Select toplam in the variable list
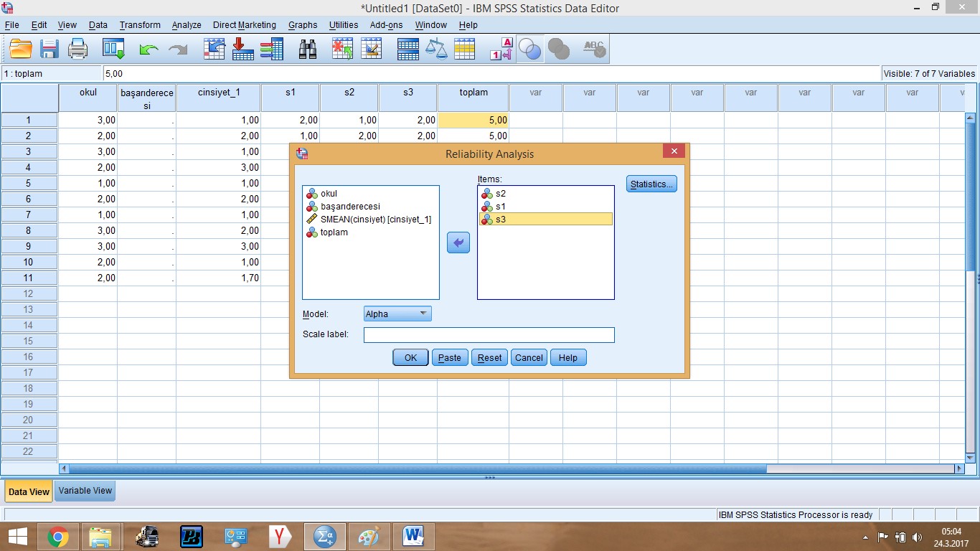 [334, 232]
